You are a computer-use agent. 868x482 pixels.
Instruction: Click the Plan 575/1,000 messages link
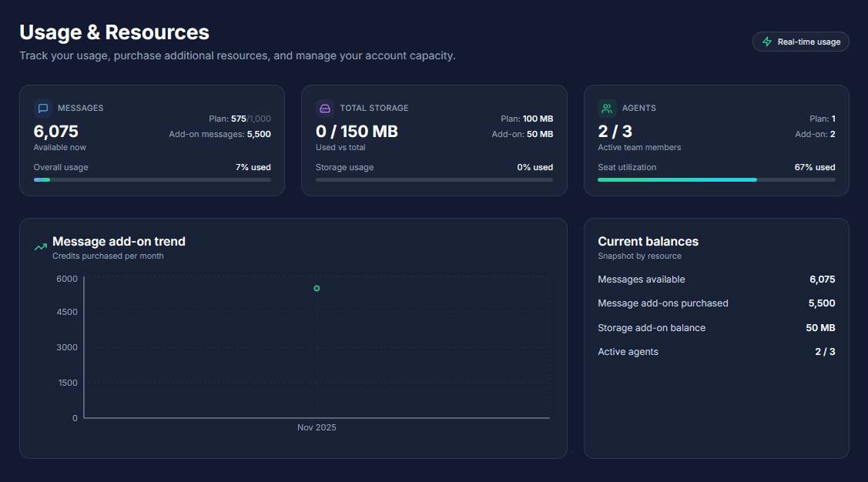pyautogui.click(x=240, y=119)
